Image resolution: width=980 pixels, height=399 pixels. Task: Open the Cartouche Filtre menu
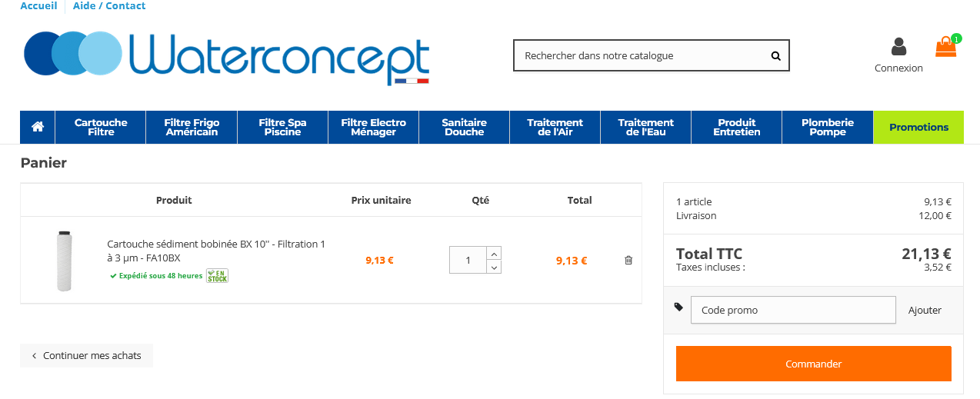(101, 127)
